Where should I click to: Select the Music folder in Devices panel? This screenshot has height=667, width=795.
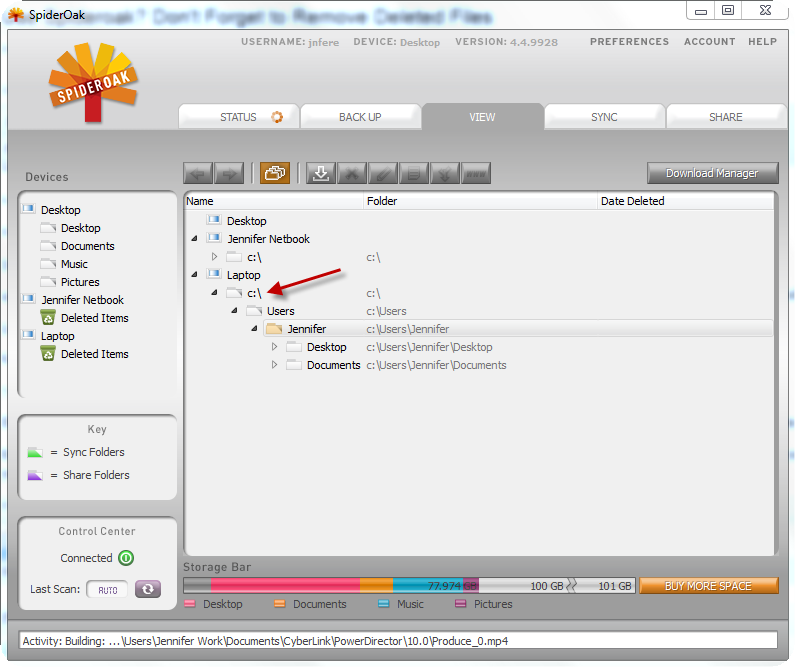[74, 264]
